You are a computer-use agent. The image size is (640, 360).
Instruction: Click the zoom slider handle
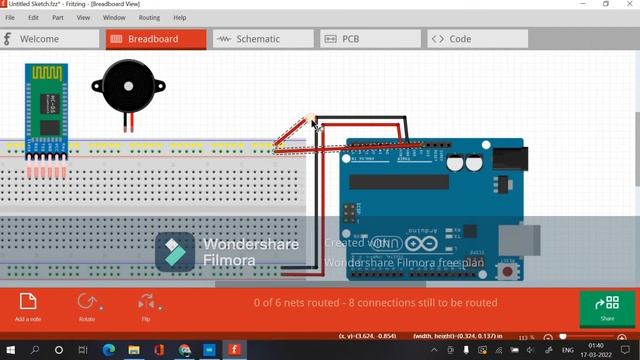coord(563,337)
